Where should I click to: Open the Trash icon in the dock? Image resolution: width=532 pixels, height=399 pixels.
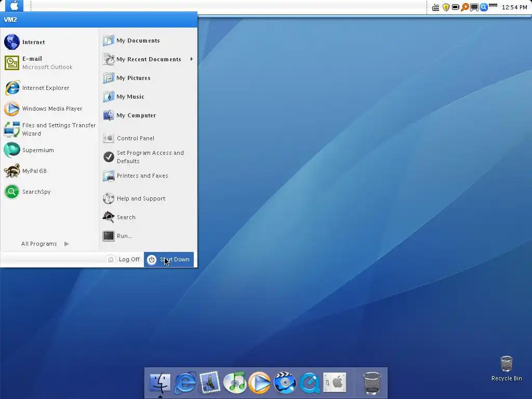(372, 383)
